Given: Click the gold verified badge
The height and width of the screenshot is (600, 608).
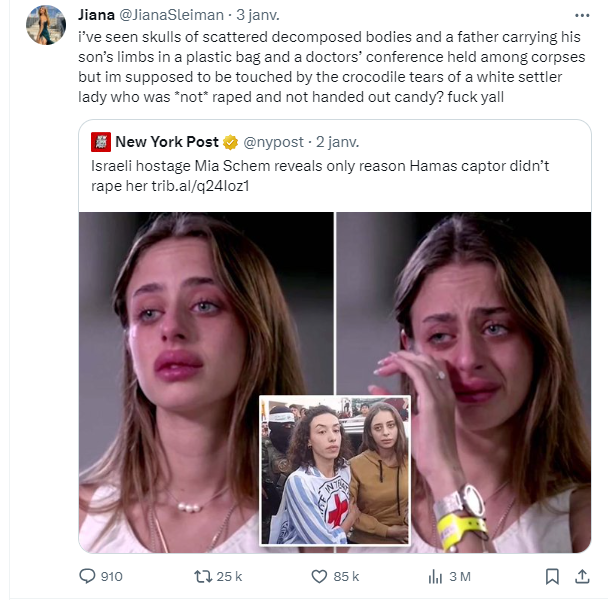Looking at the screenshot, I should point(229,141).
